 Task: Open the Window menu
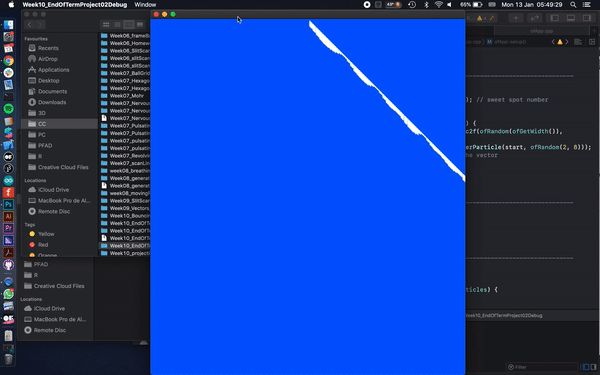(x=145, y=5)
